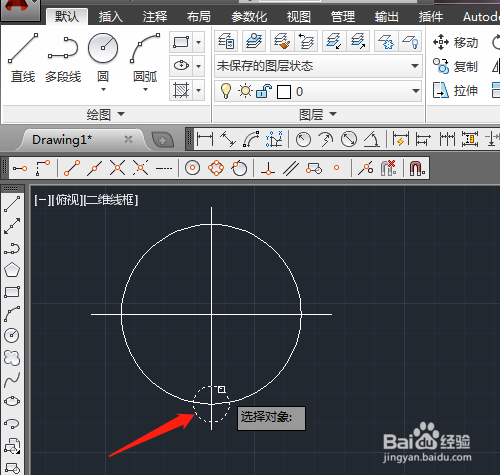Open the 注释 ribbon tab
The height and width of the screenshot is (475, 500).
click(x=155, y=17)
